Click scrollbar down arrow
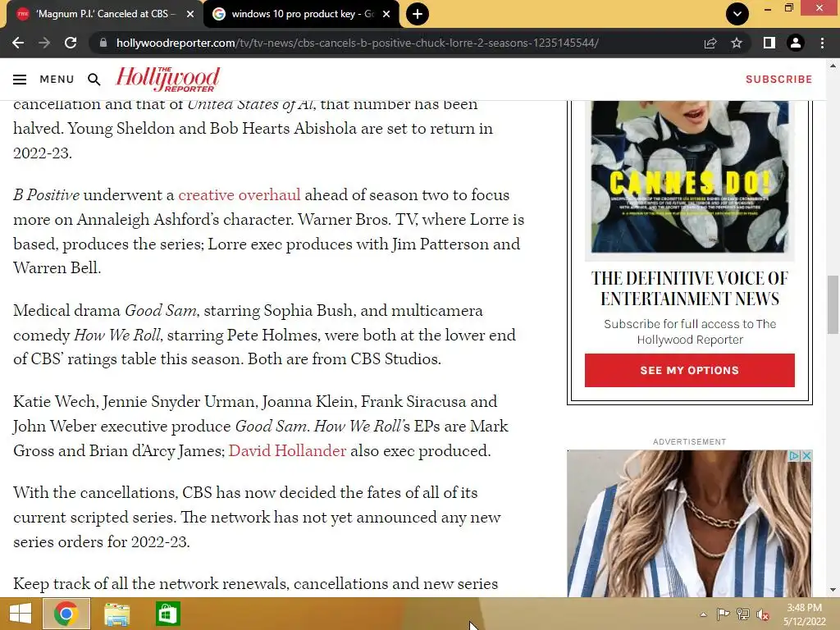This screenshot has height=630, width=840. point(832,590)
